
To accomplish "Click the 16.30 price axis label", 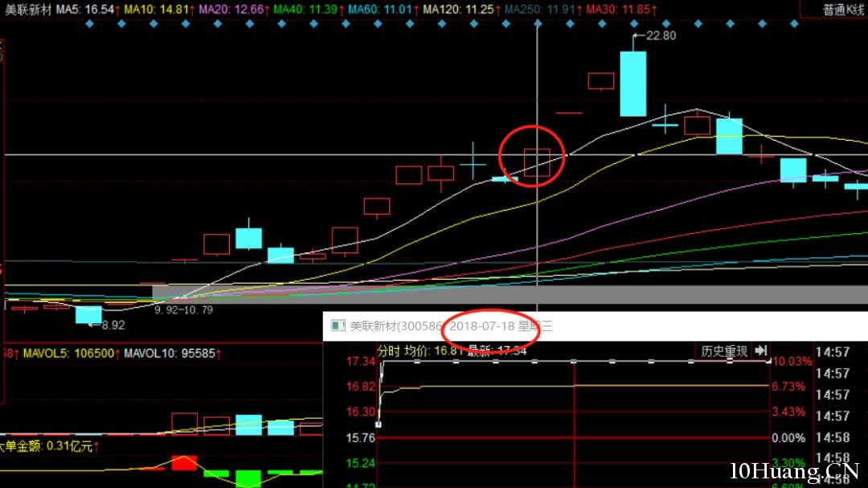I will tap(360, 412).
